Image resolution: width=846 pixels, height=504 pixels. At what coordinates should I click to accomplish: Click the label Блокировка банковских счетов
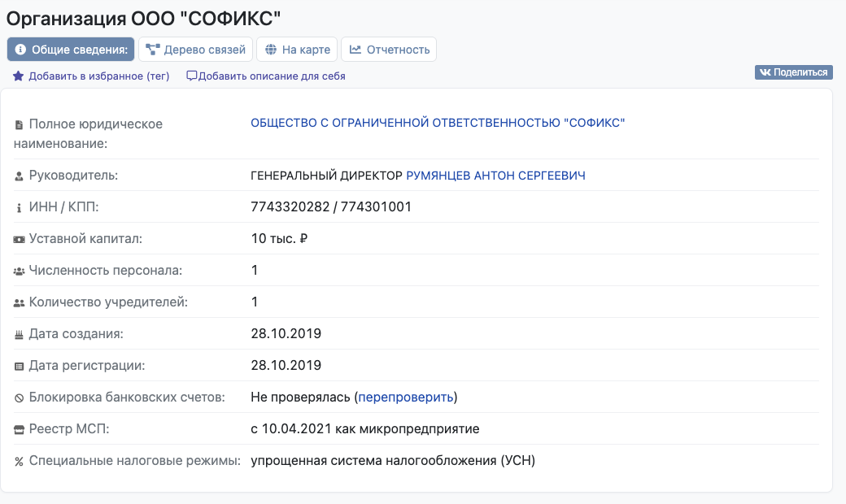coord(127,398)
